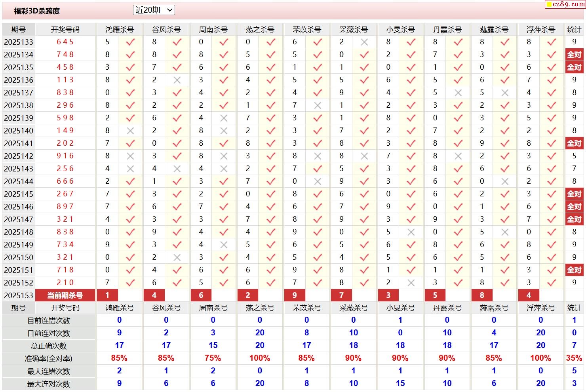Select draw number 666 in row 2025144
The height and width of the screenshot is (392, 586).
(x=65, y=181)
